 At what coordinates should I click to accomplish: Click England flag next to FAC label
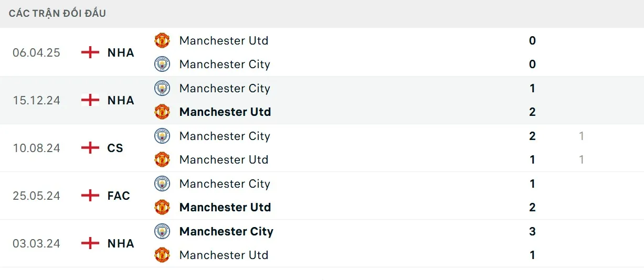[90, 196]
